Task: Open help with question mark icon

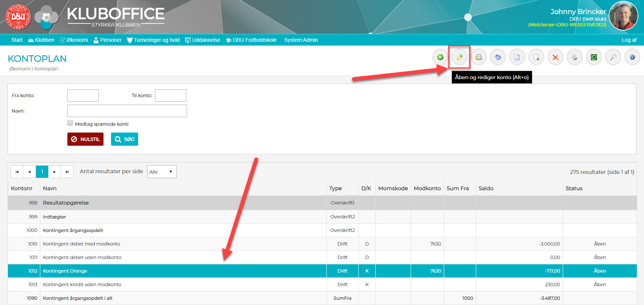Action: (632, 57)
